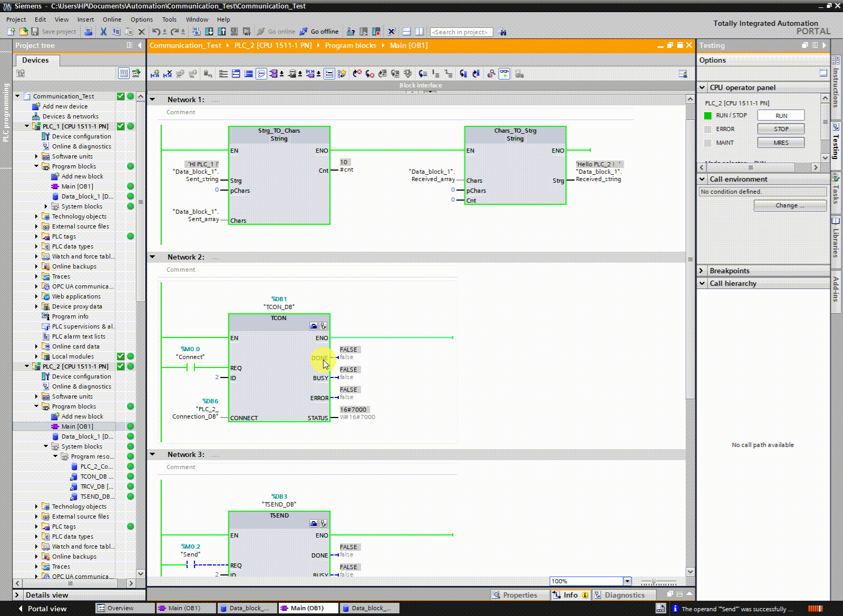The image size is (843, 616).
Task: Click the Cut scissors icon
Action: pos(103,32)
